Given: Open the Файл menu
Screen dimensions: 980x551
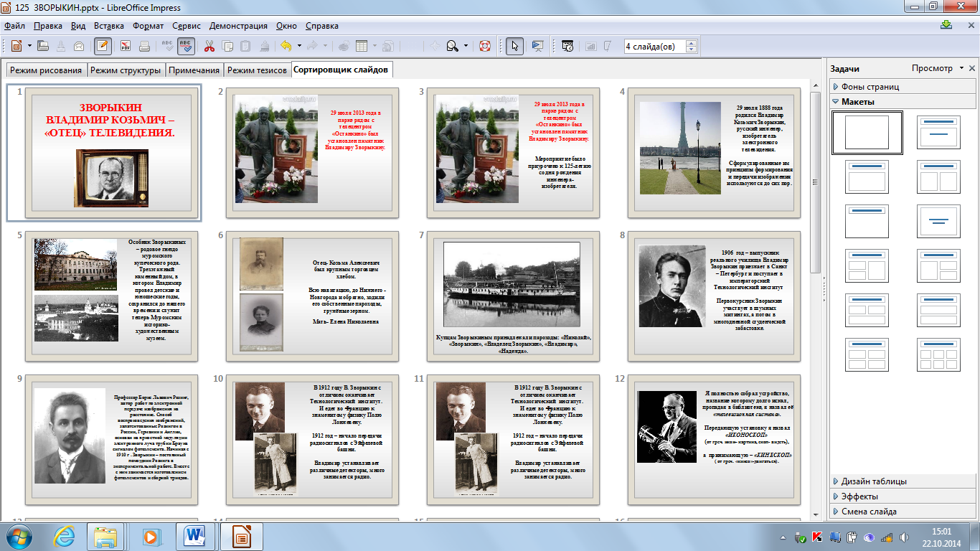Looking at the screenshot, I should coord(14,26).
